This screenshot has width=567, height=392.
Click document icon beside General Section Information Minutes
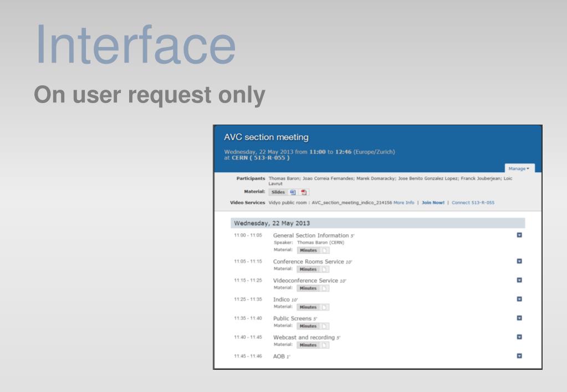click(324, 250)
